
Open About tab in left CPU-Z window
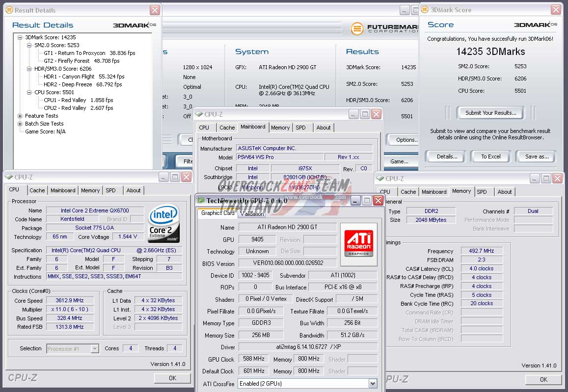(134, 190)
